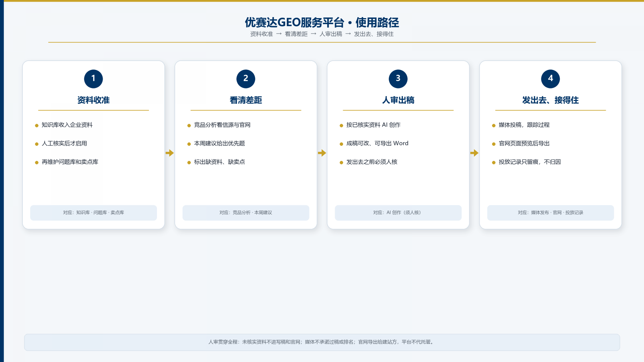Click footer tag 对应：竞品分析 · 本周建议
The height and width of the screenshot is (362, 644).
246,213
